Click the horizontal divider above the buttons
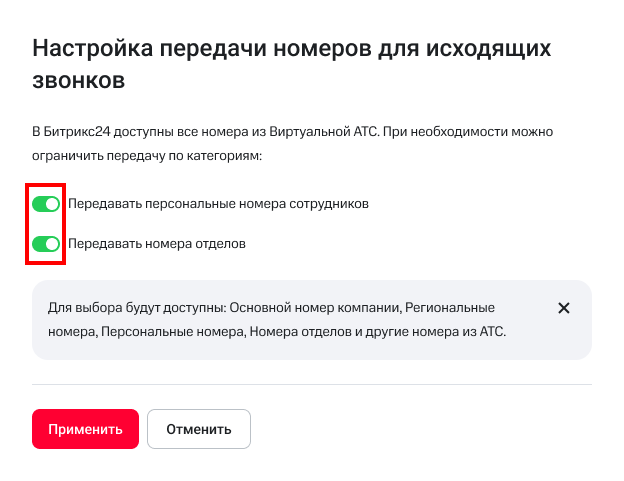 (312, 385)
